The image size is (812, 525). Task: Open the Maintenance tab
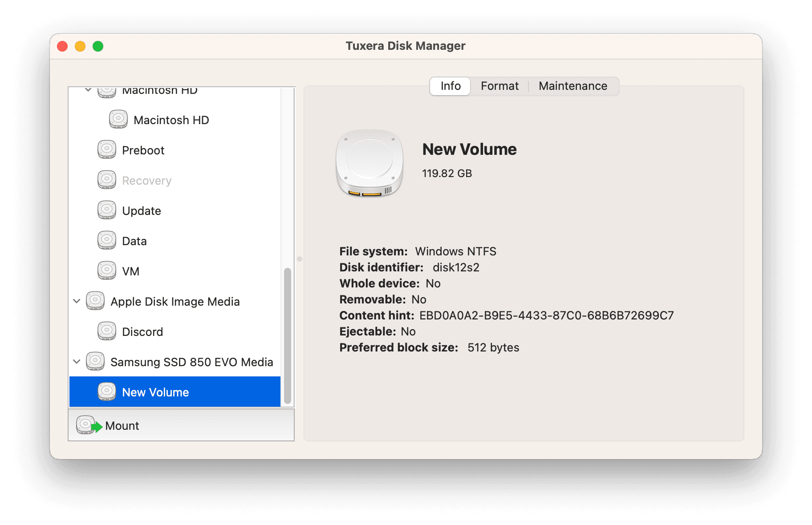pos(572,86)
